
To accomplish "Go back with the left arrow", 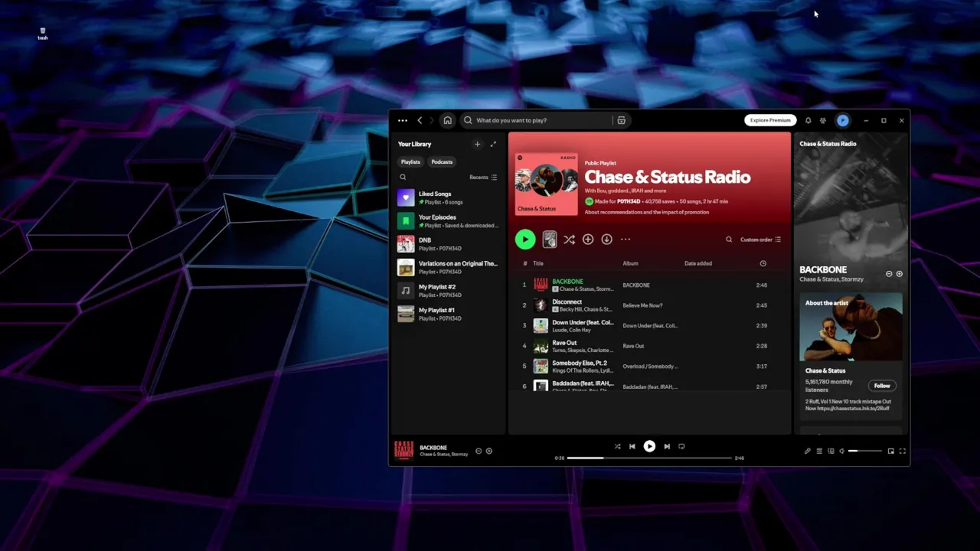I will tap(420, 120).
